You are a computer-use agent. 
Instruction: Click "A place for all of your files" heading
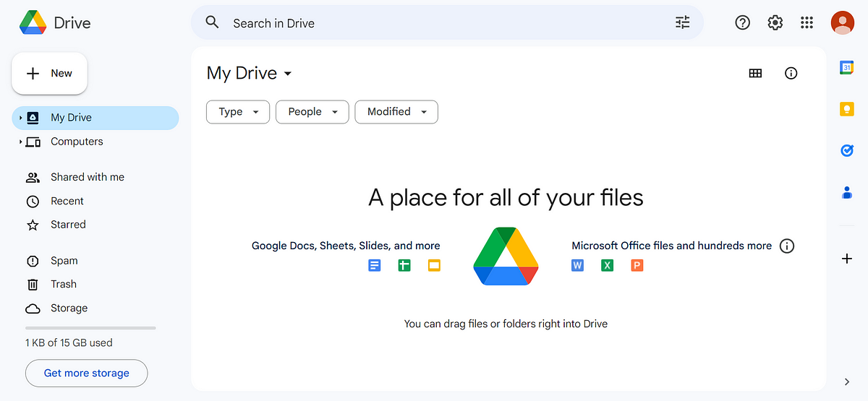(x=506, y=197)
